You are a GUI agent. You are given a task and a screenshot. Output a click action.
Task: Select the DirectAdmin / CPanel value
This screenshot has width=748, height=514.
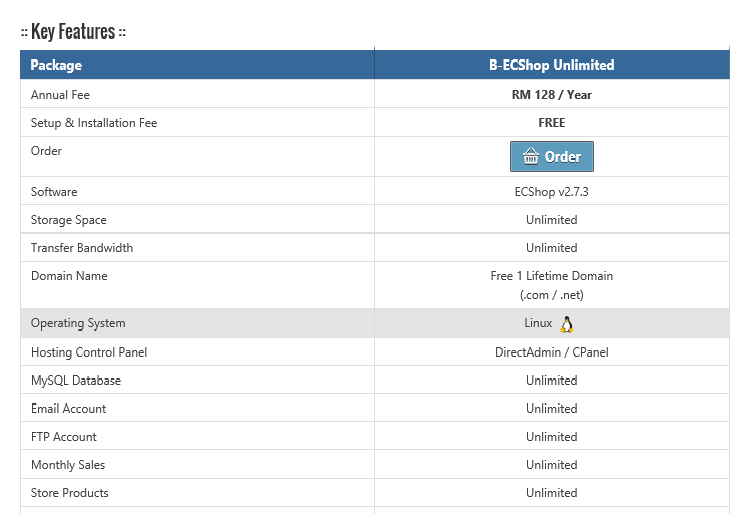pos(551,352)
